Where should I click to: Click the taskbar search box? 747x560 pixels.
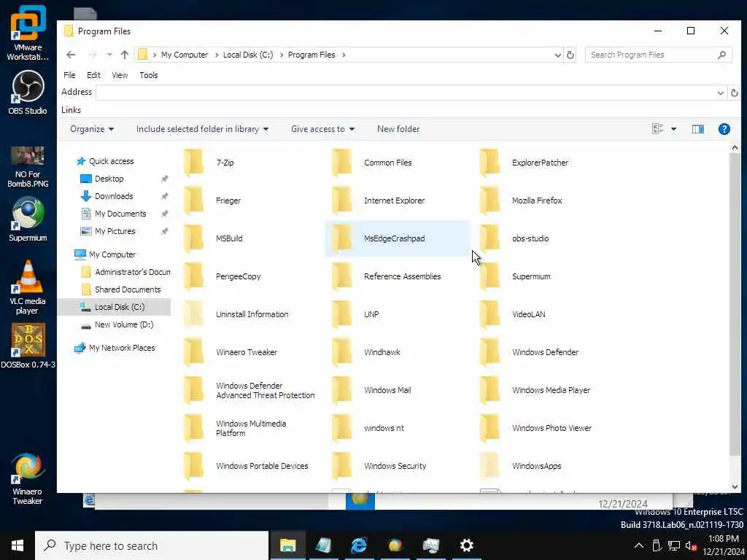click(x=152, y=545)
